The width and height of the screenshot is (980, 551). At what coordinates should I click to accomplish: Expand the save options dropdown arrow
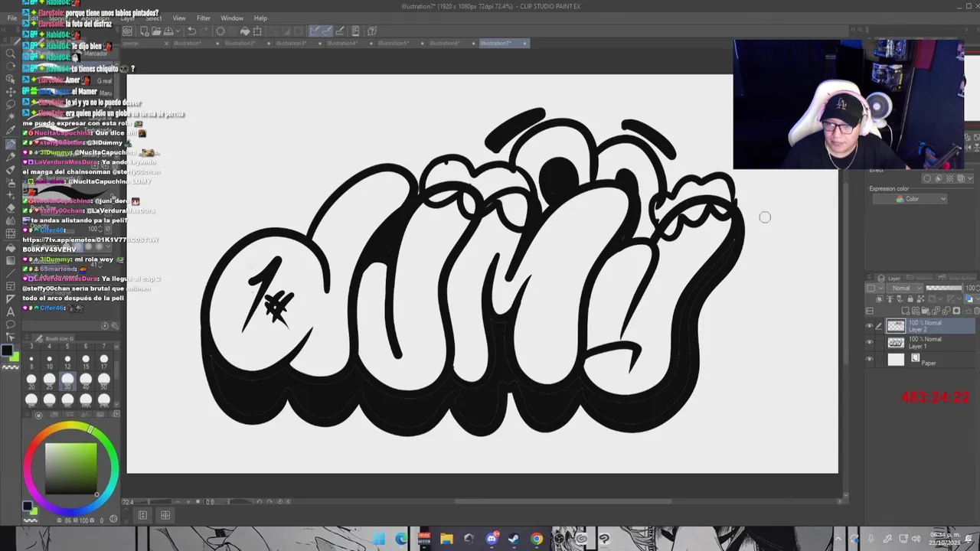click(178, 31)
